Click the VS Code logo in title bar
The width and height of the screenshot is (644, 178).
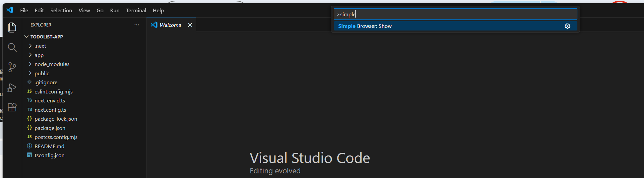10,10
